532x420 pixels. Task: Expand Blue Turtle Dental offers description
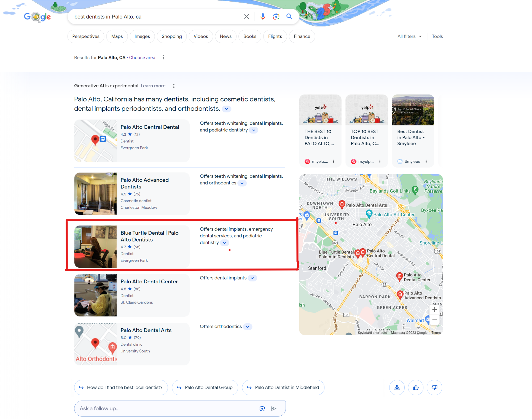224,243
